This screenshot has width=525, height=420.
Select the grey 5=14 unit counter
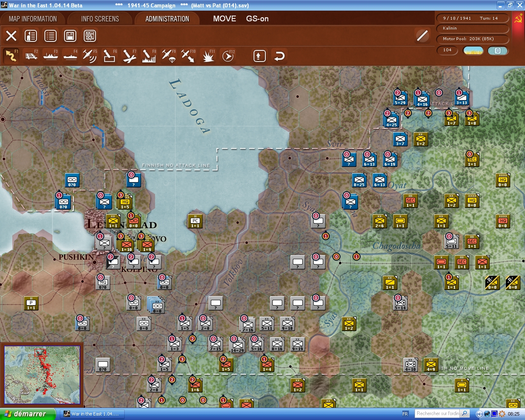click(400, 303)
